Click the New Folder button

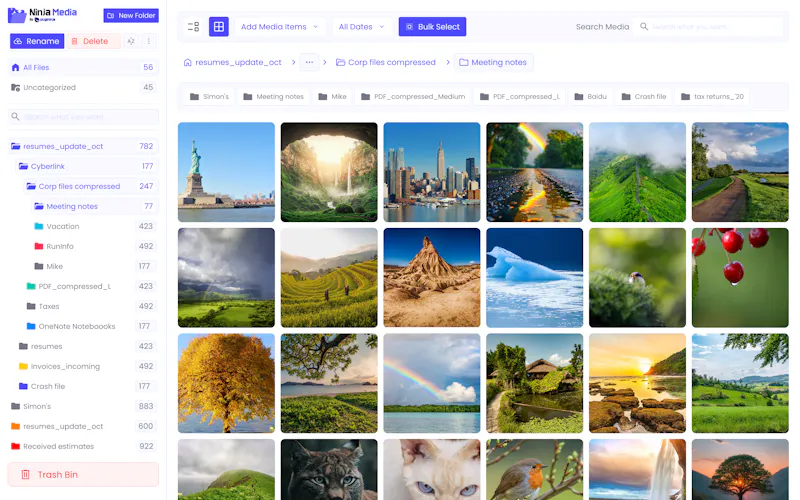pos(131,15)
